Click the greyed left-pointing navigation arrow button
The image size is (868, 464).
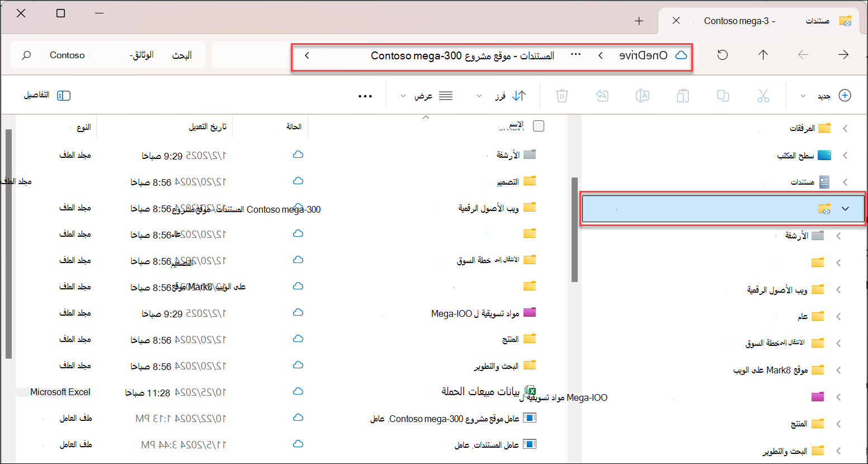[803, 55]
